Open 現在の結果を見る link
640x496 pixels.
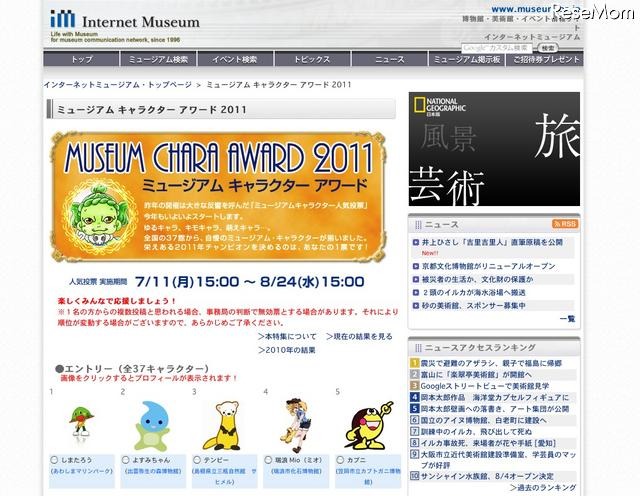click(x=360, y=336)
